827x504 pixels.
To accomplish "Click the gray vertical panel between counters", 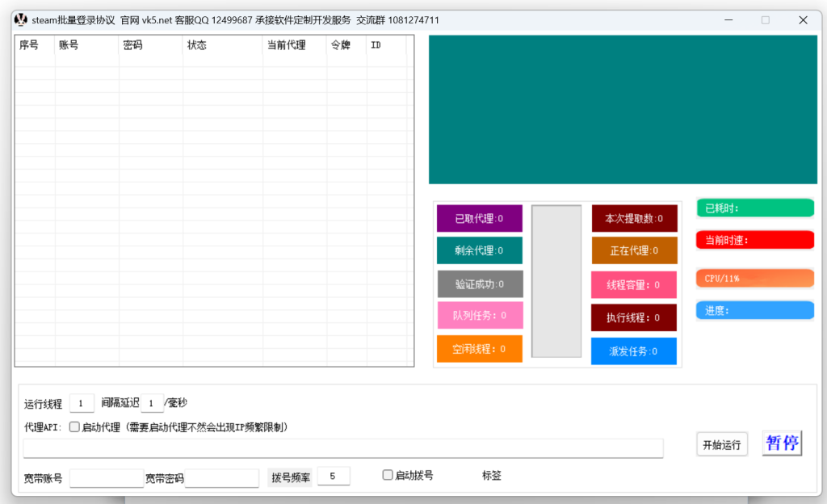I will click(556, 282).
